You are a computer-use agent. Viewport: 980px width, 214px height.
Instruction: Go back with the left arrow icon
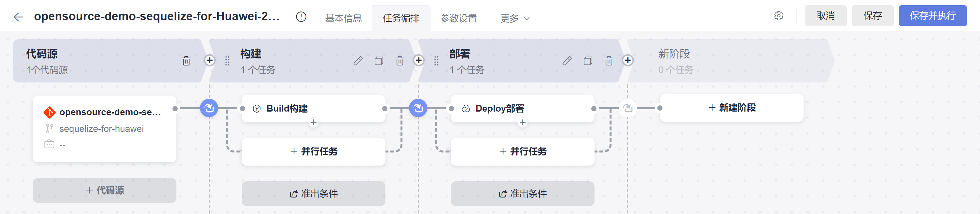pos(18,17)
